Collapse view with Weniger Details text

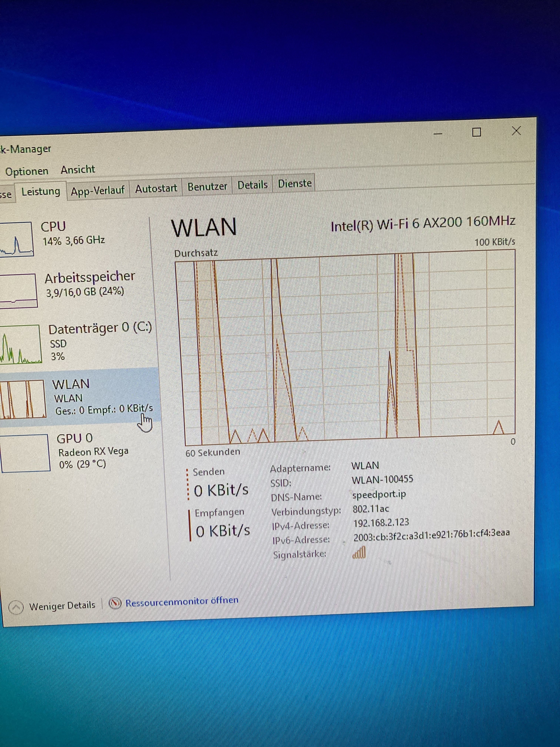click(x=62, y=606)
